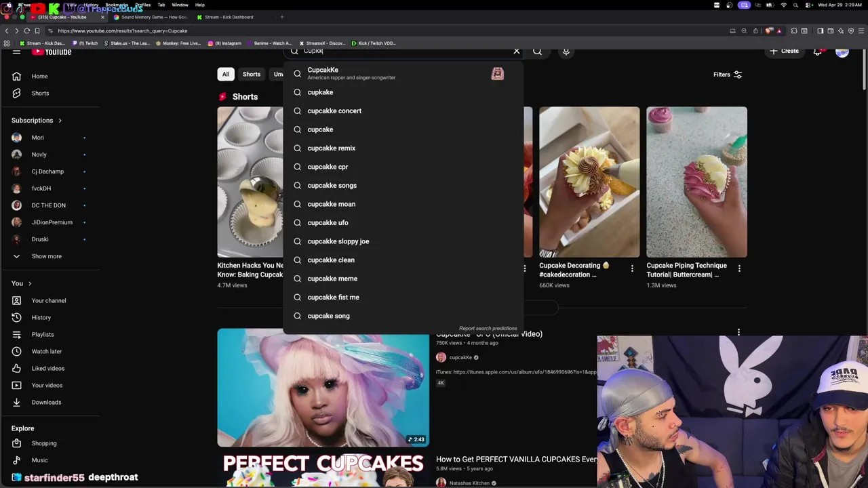Reload the page with the refresh icon
Image resolution: width=868 pixels, height=488 pixels.
(26, 30)
